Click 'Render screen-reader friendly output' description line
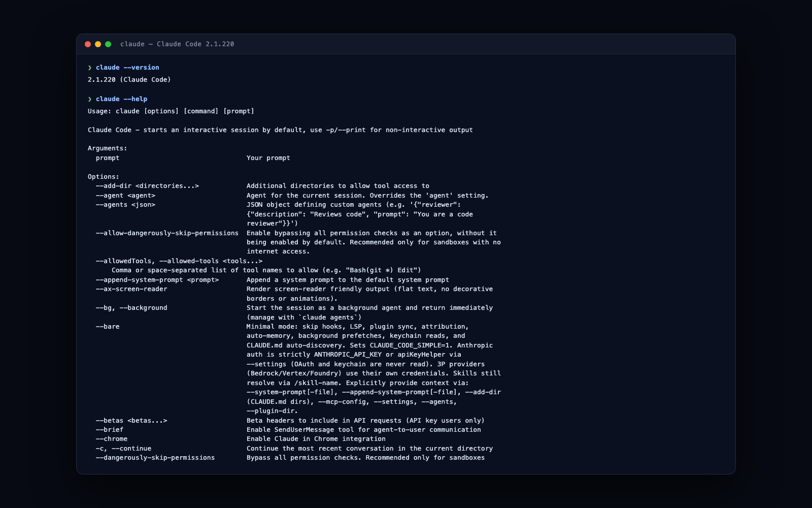Image resolution: width=812 pixels, height=508 pixels. pyautogui.click(x=369, y=289)
